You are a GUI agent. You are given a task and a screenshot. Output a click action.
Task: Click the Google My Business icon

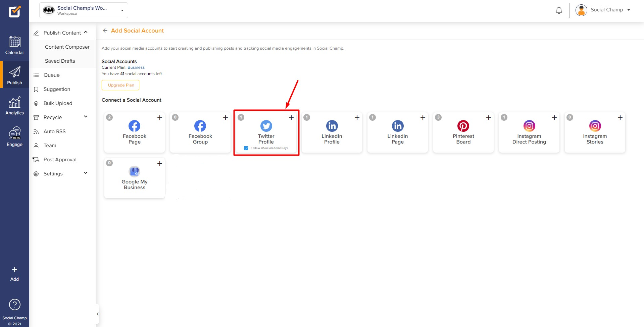point(134,172)
